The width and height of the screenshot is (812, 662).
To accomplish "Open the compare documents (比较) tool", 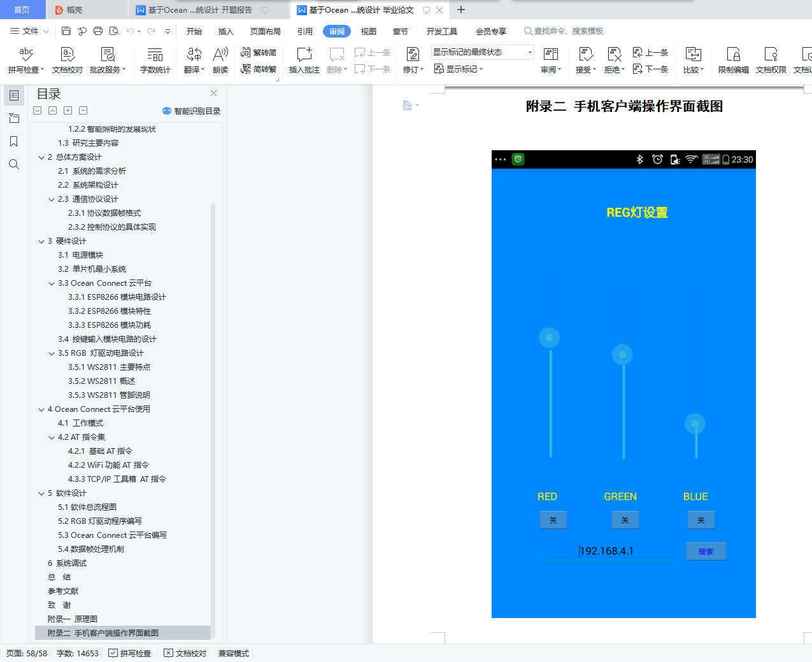I will pyautogui.click(x=693, y=60).
